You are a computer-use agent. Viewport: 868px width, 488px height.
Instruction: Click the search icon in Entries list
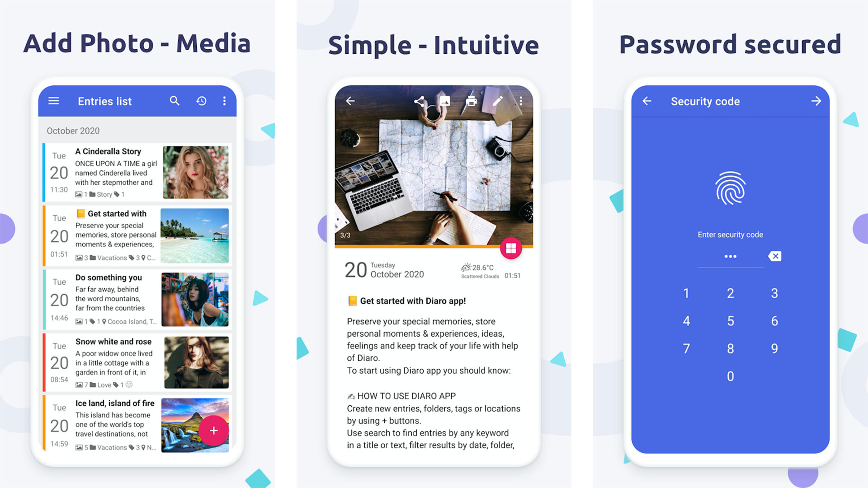click(175, 100)
